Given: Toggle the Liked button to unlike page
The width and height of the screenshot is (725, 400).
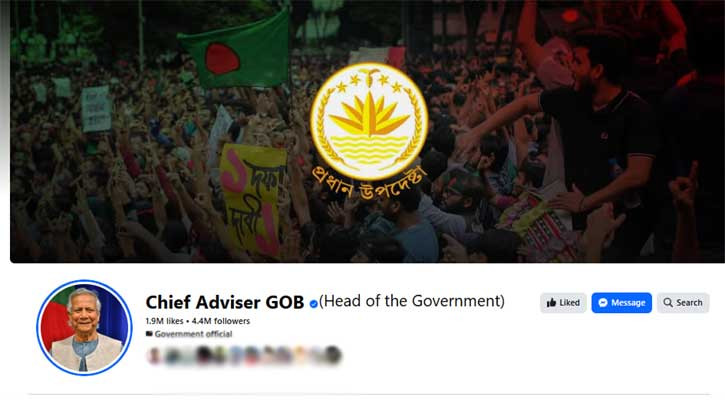Looking at the screenshot, I should click(563, 303).
